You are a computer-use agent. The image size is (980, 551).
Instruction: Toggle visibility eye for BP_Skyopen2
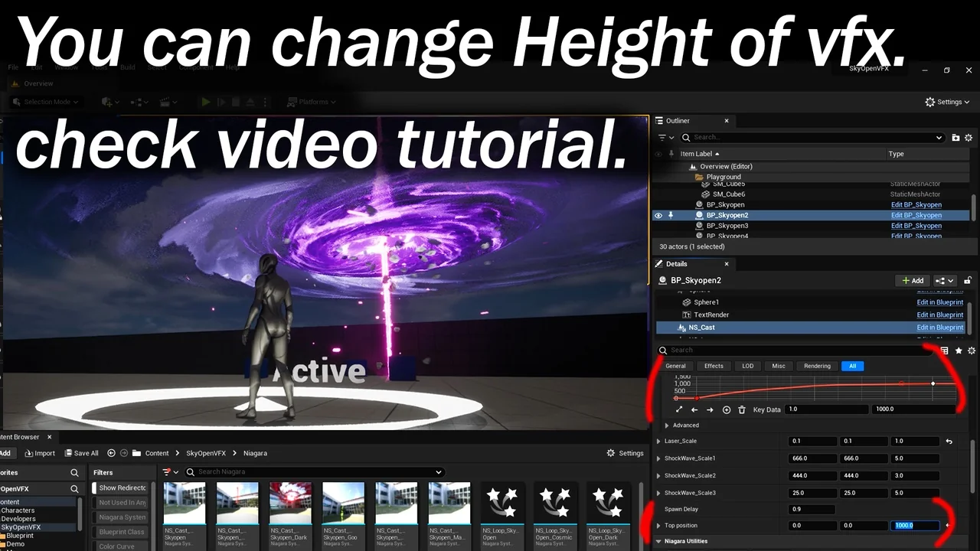(658, 216)
